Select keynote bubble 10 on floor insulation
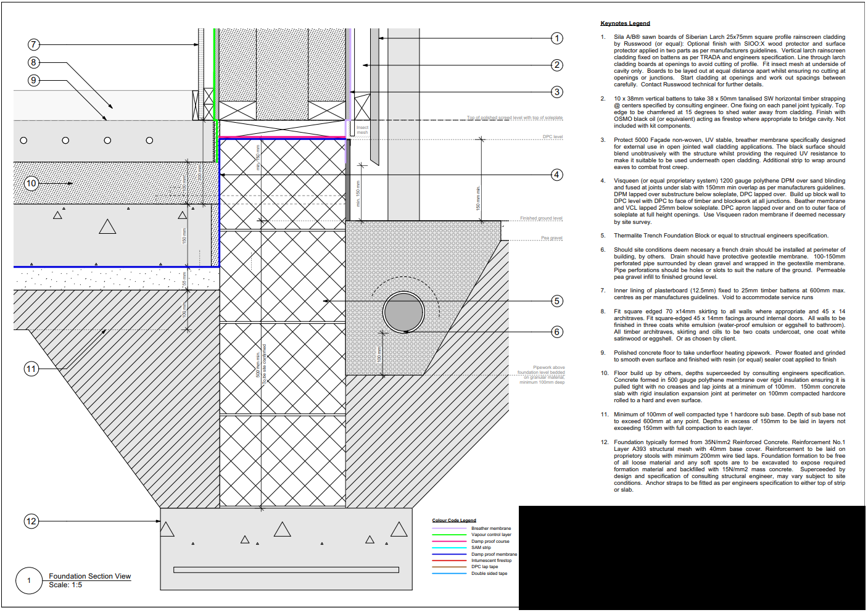868x615 pixels. pyautogui.click(x=31, y=183)
